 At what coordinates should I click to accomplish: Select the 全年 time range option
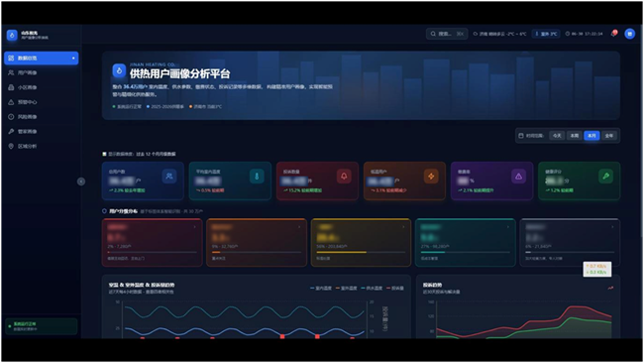(x=609, y=136)
